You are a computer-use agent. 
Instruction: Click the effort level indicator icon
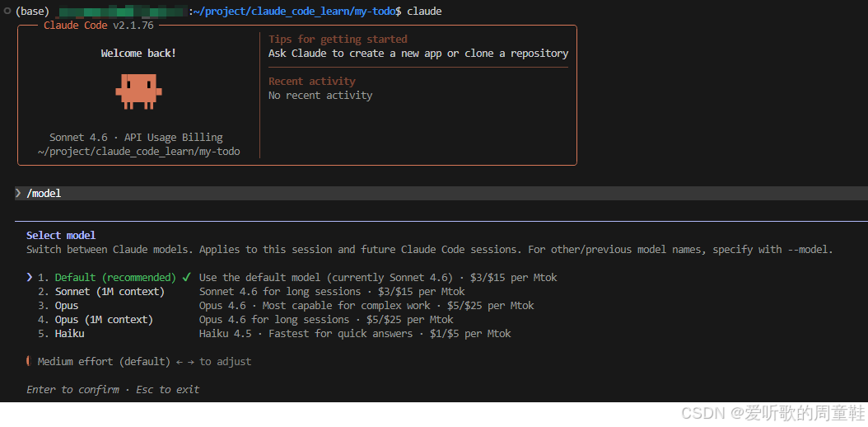(x=28, y=361)
